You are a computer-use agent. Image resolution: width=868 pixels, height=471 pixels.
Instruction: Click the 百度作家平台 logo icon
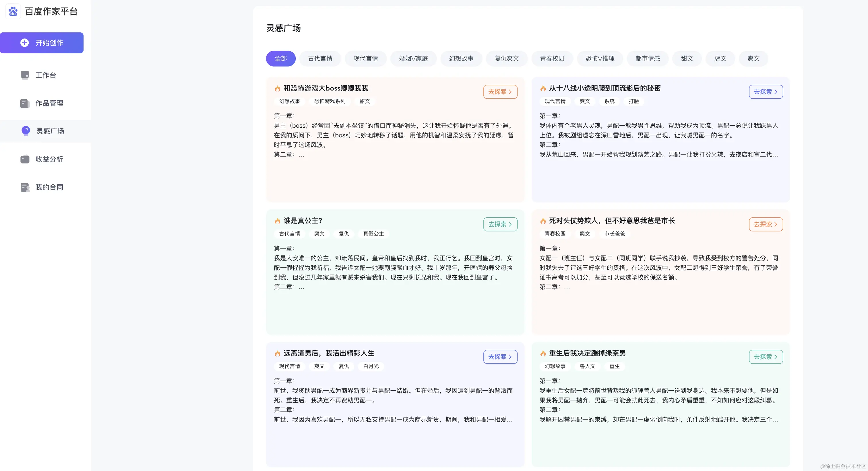click(x=13, y=11)
